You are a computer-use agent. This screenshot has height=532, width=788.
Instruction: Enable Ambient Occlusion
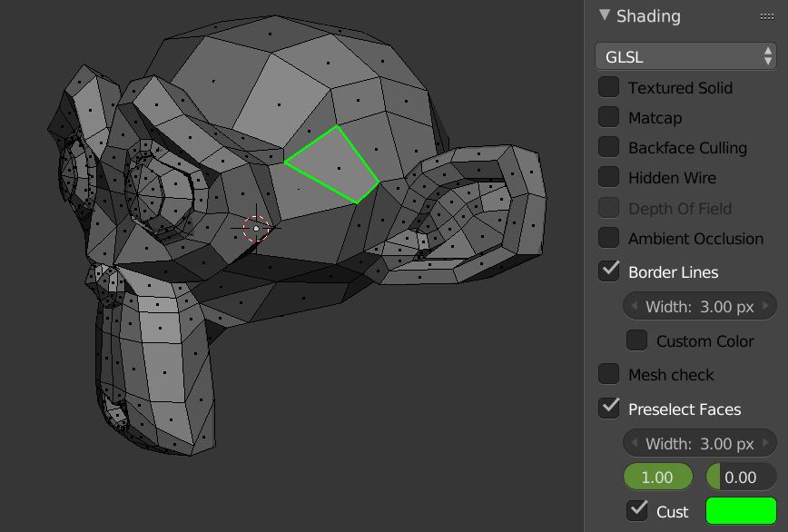[608, 238]
